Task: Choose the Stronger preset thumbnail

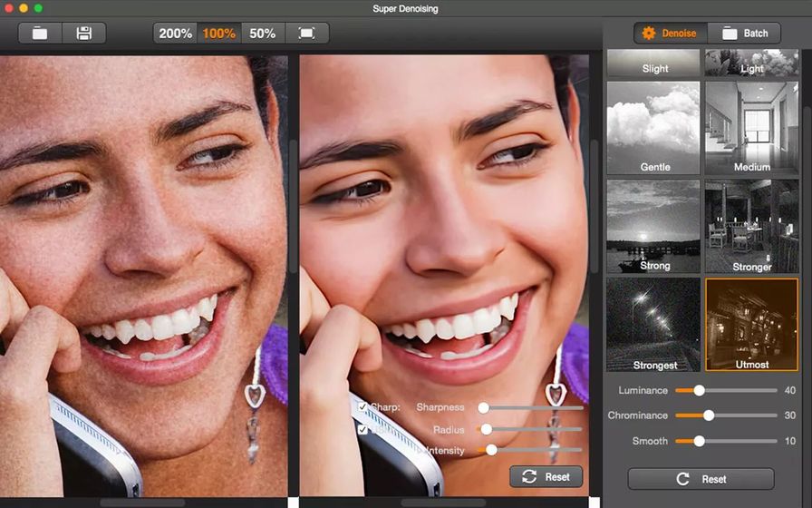Action: coord(751,226)
